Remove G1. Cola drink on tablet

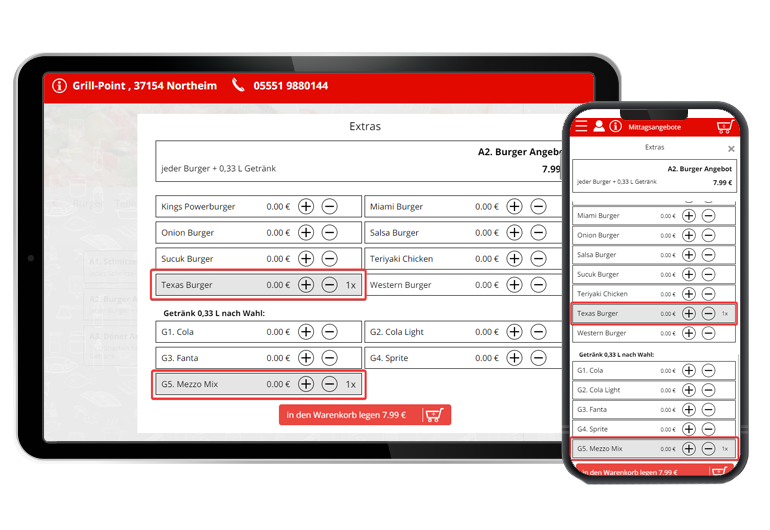[x=330, y=332]
